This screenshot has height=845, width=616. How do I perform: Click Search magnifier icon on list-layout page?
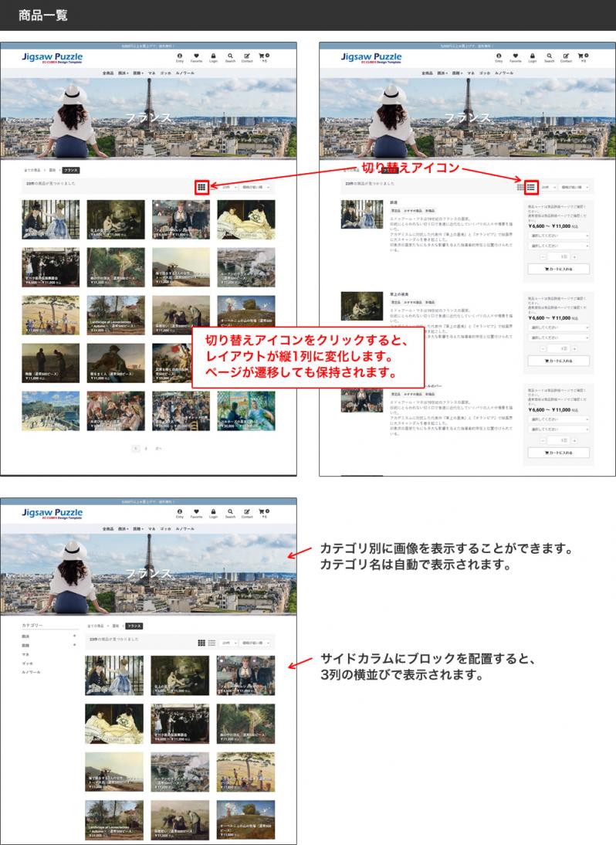(x=550, y=57)
